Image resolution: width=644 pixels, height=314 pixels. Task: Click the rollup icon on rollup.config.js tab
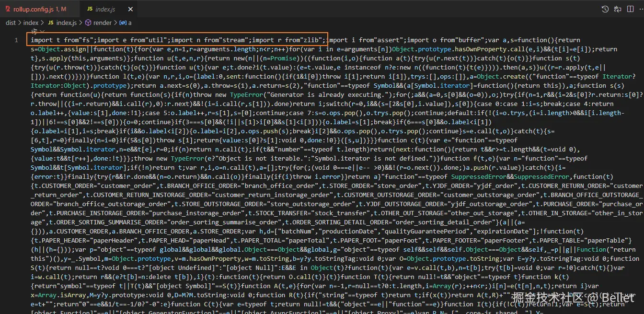point(7,9)
